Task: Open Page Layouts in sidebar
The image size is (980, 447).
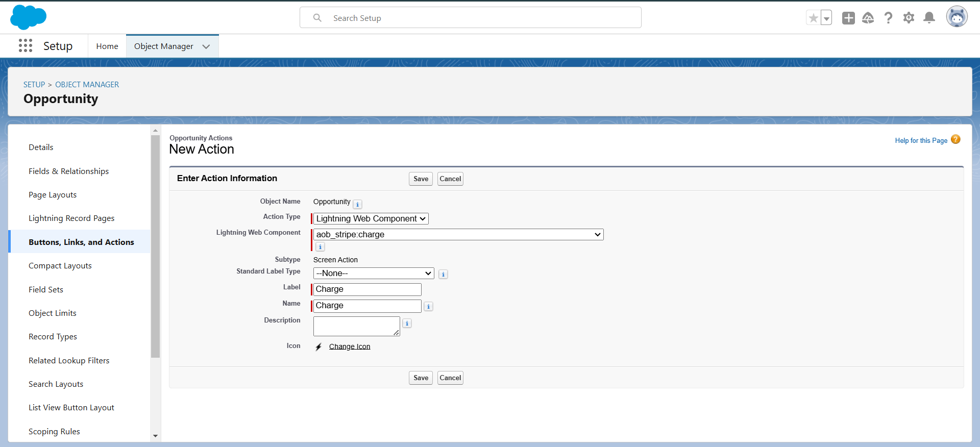Action: pos(53,194)
